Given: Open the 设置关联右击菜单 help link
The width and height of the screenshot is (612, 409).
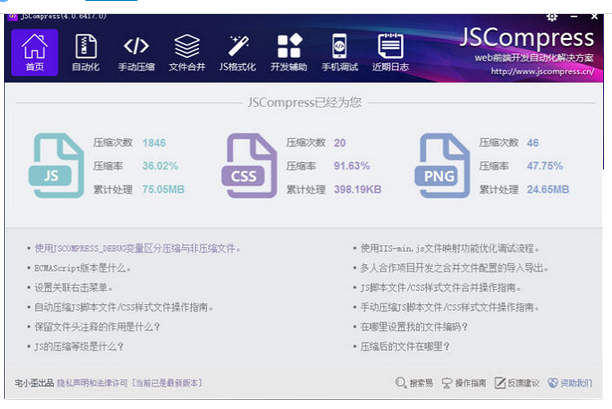Looking at the screenshot, I should (x=73, y=288).
